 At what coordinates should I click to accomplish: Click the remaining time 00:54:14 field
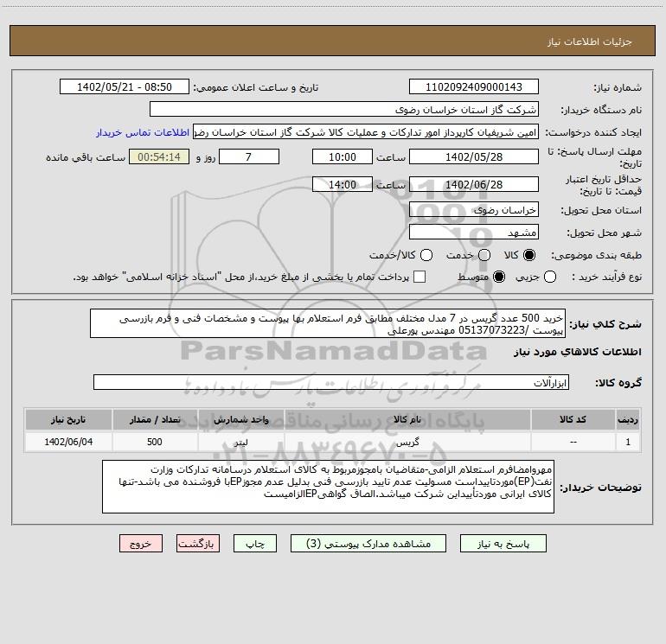pos(159,156)
